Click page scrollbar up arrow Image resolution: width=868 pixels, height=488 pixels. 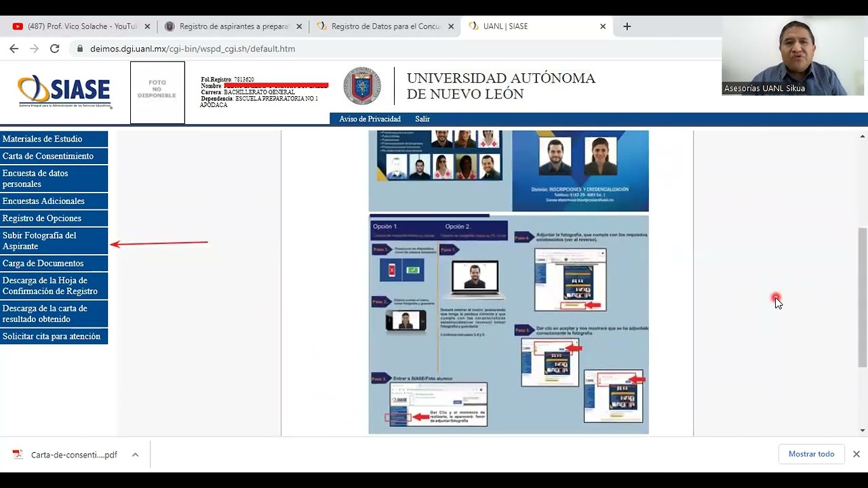[x=863, y=136]
